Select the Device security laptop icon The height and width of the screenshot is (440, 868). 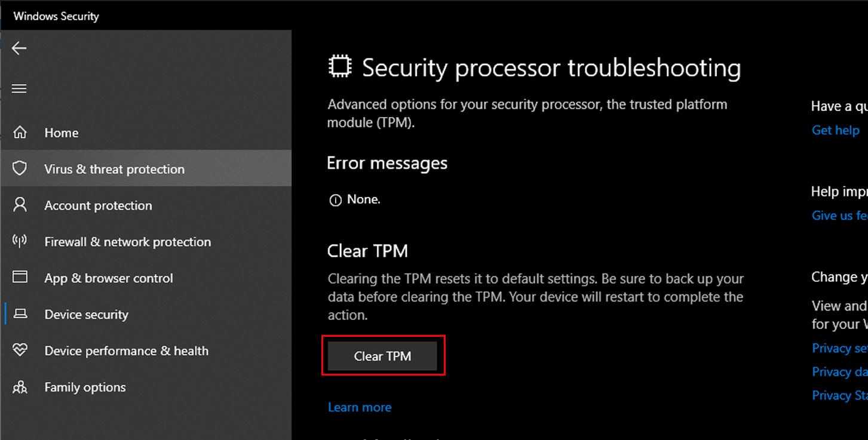(x=20, y=314)
